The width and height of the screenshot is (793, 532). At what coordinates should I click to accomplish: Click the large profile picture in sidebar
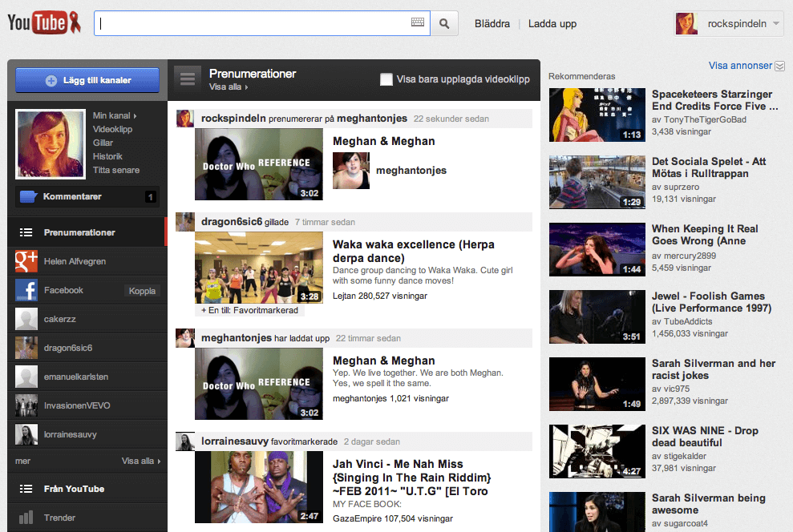[x=51, y=144]
